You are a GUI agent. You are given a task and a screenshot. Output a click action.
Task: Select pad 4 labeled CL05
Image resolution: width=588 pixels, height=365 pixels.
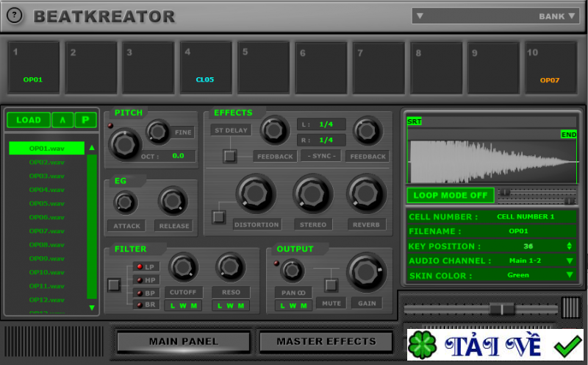206,67
